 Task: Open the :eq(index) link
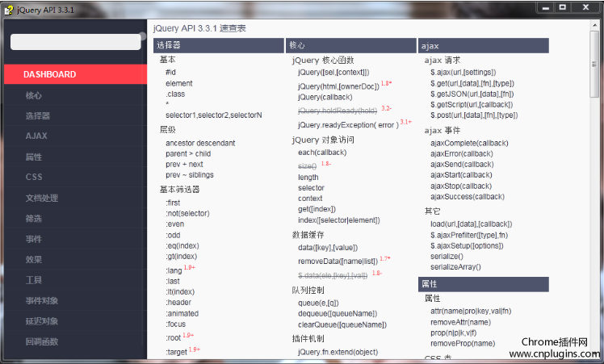(x=182, y=245)
